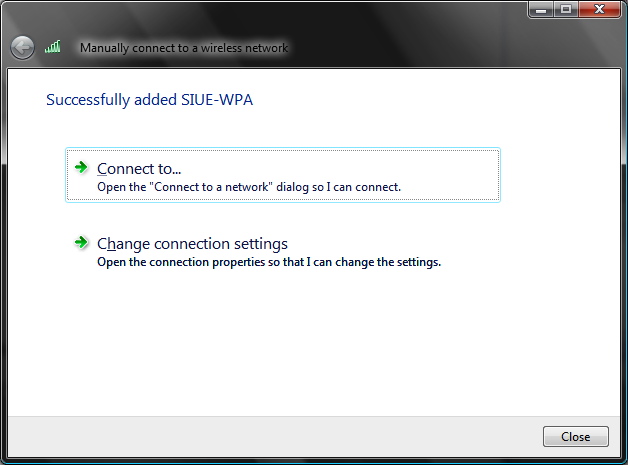Close the window using red X
The height and width of the screenshot is (465, 628).
click(x=599, y=9)
